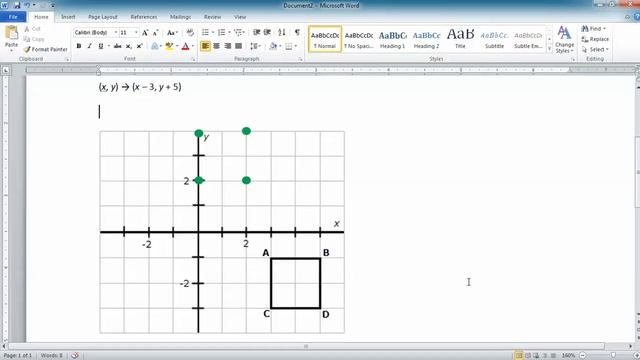640x360 pixels.
Task: Click the Select button in Editing group
Action: click(x=596, y=49)
